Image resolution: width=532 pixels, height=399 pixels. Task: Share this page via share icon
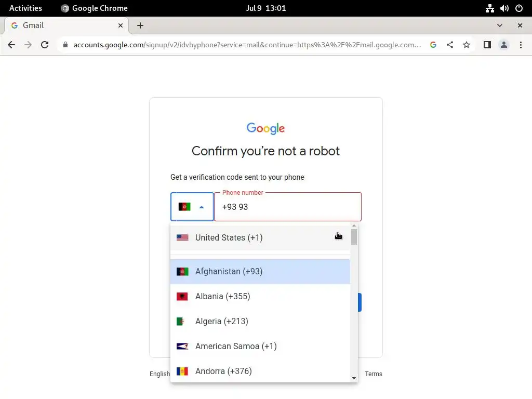[x=450, y=45]
